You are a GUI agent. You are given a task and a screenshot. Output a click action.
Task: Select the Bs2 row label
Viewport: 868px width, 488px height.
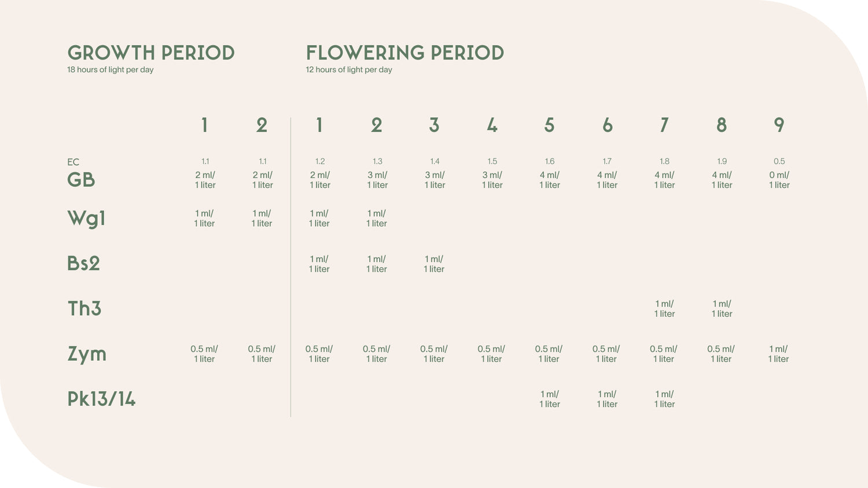(84, 264)
